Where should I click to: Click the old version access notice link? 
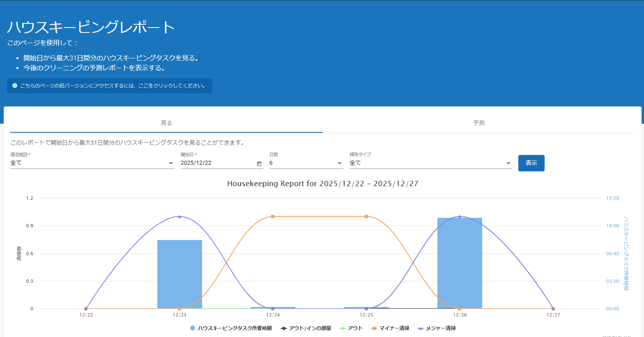point(113,86)
